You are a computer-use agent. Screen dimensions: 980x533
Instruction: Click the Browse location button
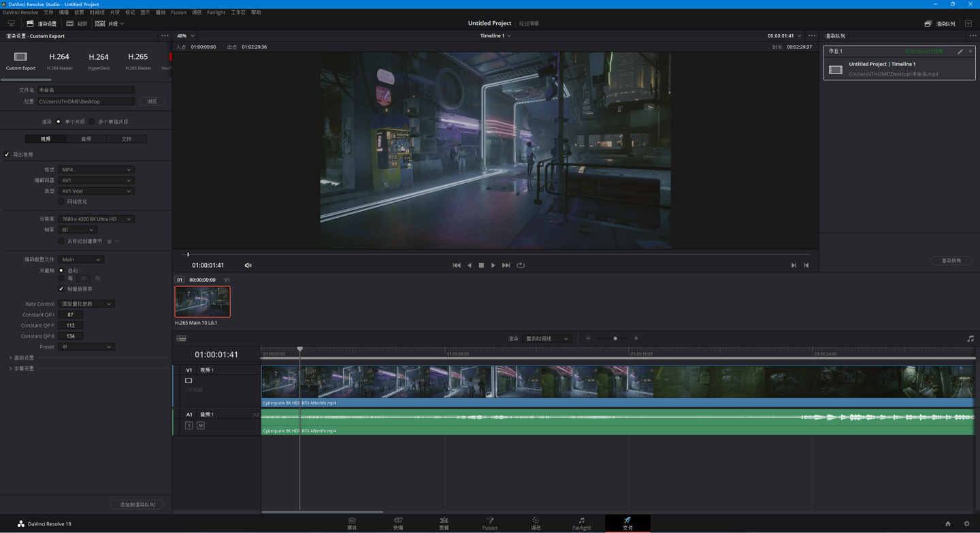152,101
